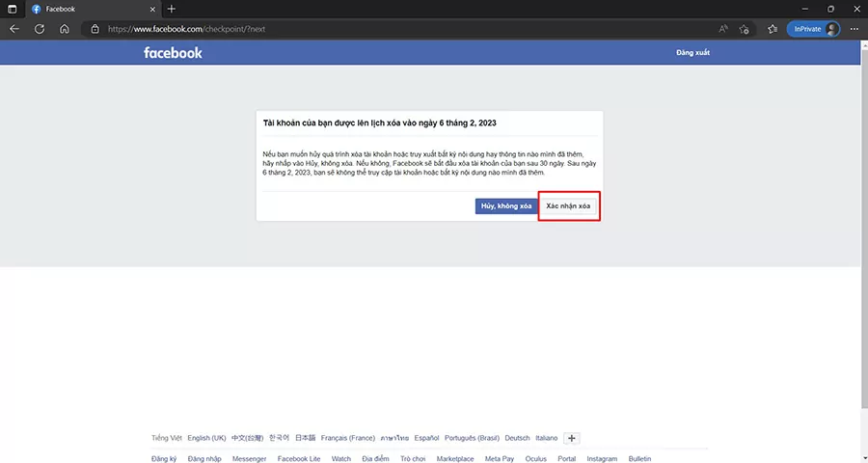The image size is (868, 463).
Task: Switch language to Français (France)
Action: click(347, 438)
